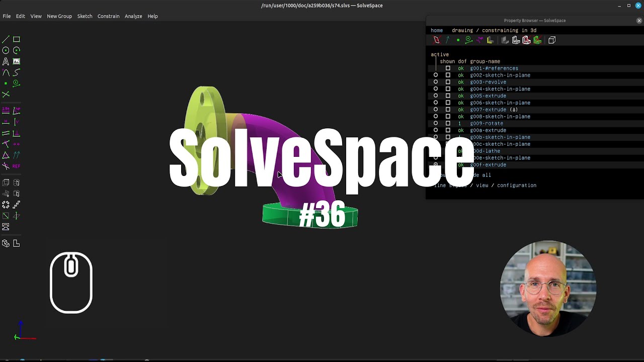Apply parallel constraint
This screenshot has height=362, width=644.
pyautogui.click(x=6, y=133)
